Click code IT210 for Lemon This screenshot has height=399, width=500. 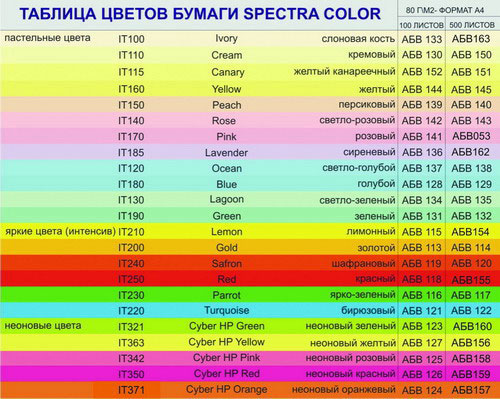131,232
